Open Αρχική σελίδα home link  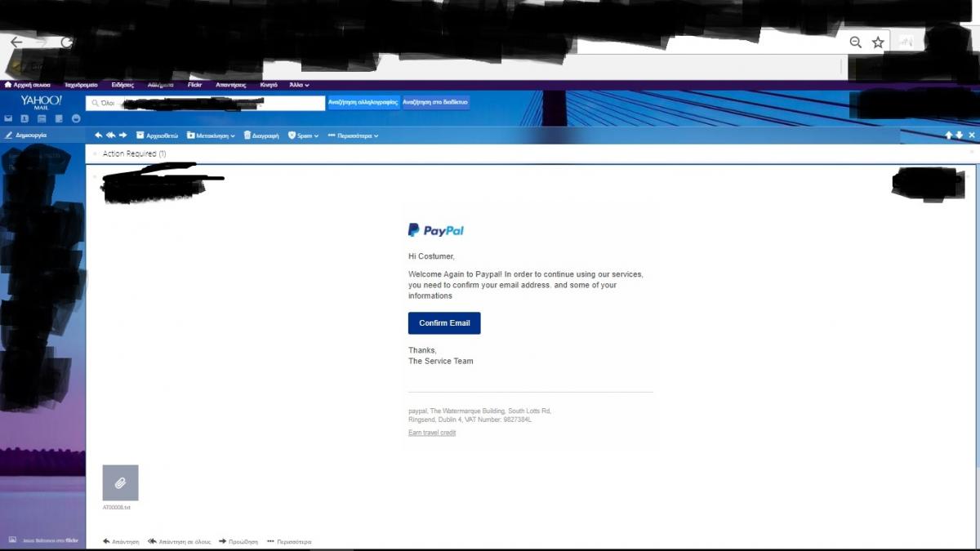coord(28,85)
